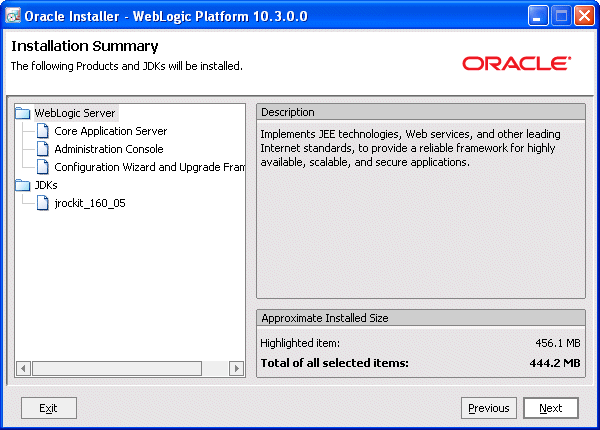This screenshot has width=600, height=430.
Task: Select jrockit_160_05 in the tree
Action: point(90,203)
